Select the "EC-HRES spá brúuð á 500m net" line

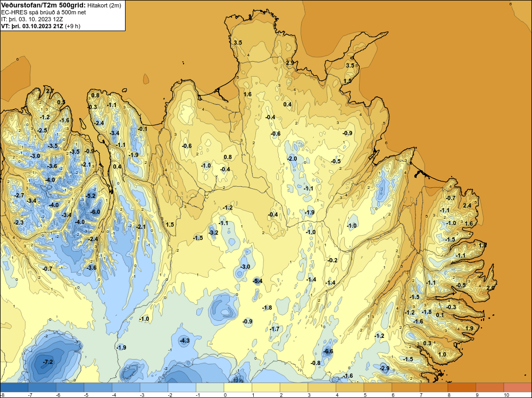tap(44, 13)
